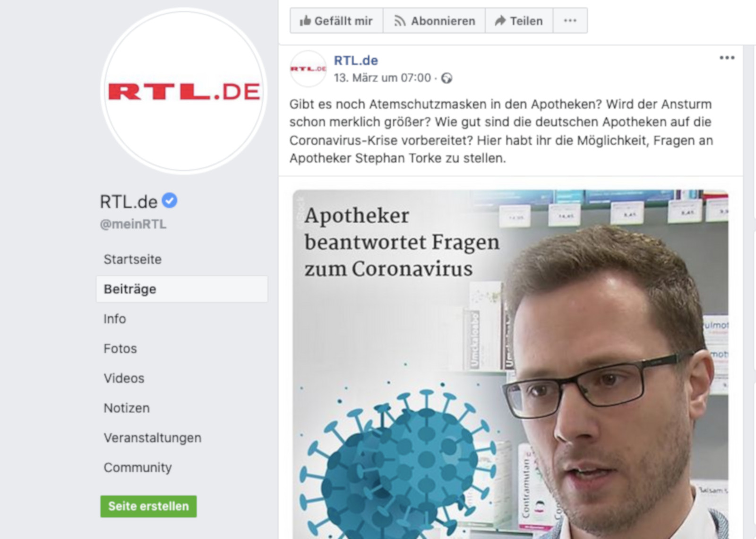Open the large RTL.DE profile picture

[x=184, y=91]
